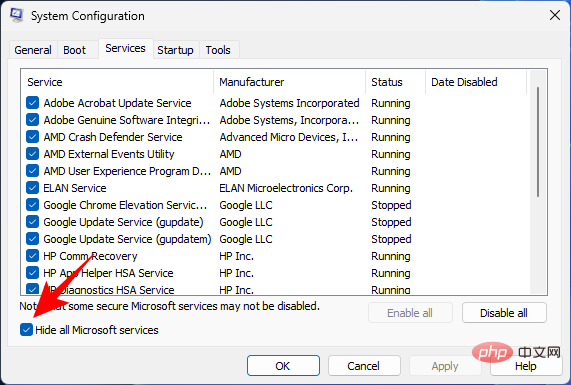Screen dimensions: 571x385
Task: Select the ELAN Service row name
Action: point(75,188)
